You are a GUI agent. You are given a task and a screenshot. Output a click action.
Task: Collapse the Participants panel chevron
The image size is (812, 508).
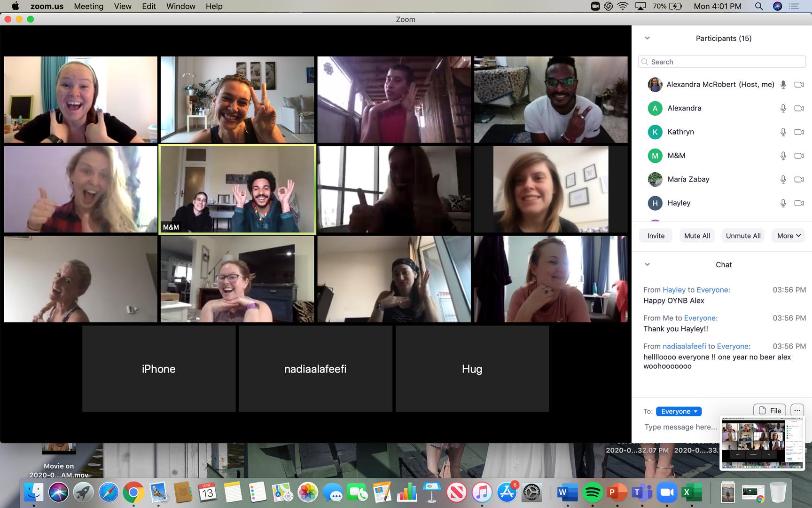647,38
